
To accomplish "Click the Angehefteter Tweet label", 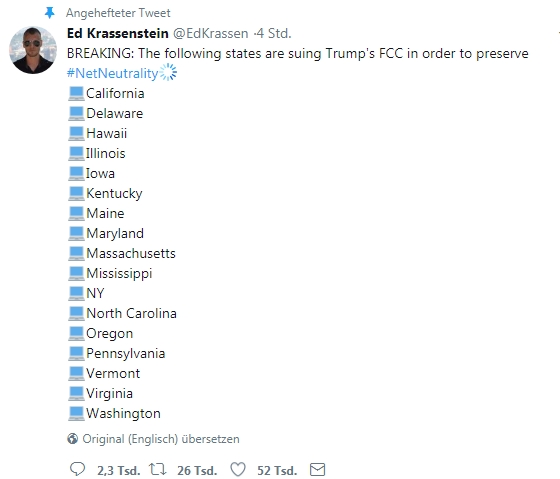I will (118, 13).
